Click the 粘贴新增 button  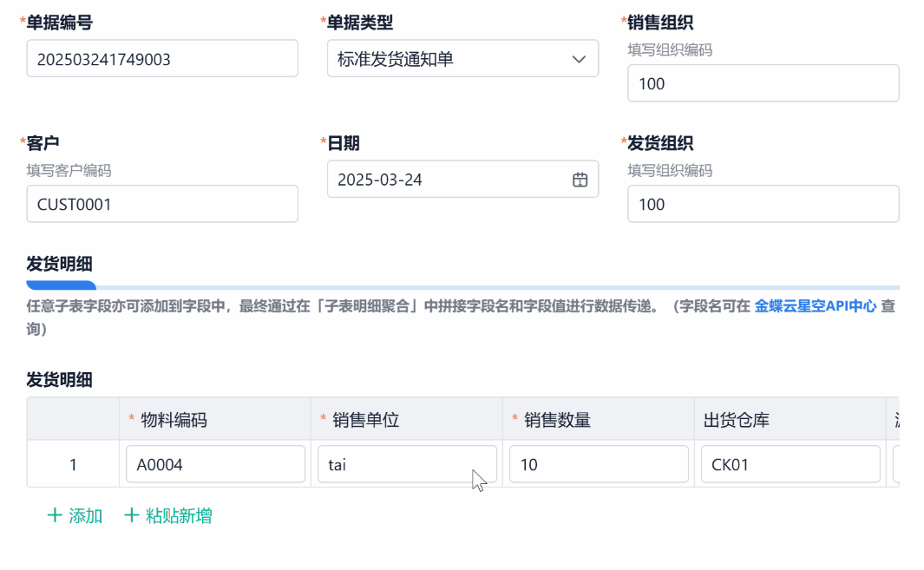(179, 516)
